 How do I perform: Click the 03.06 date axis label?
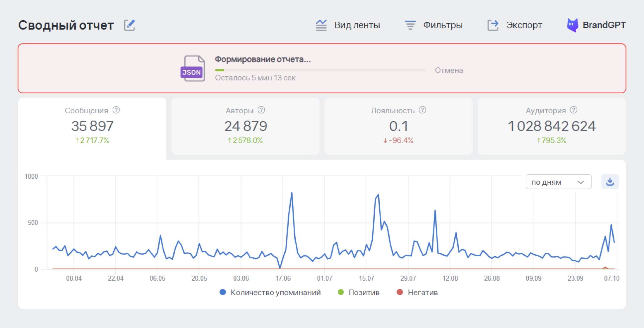[241, 278]
